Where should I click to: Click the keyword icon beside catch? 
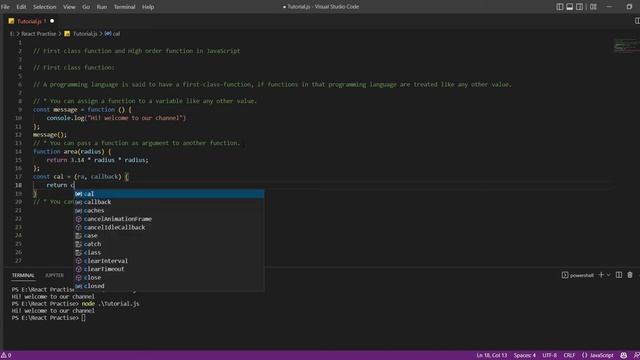pos(79,244)
